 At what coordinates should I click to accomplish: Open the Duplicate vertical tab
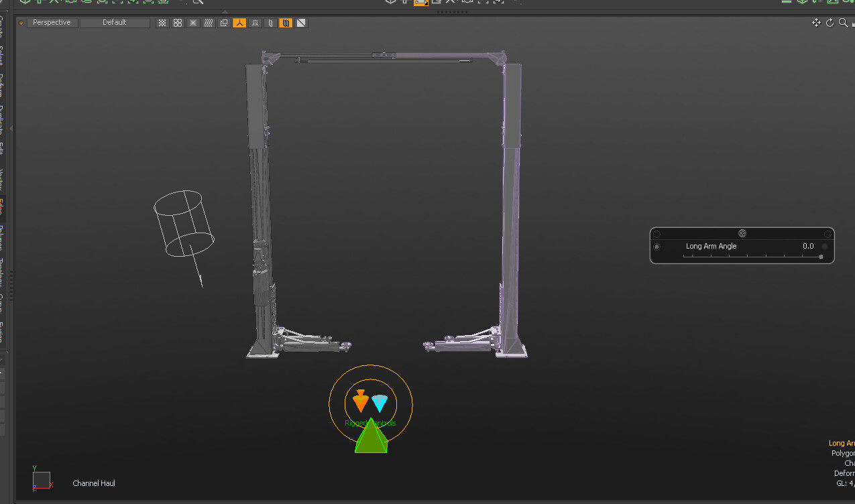point(2,120)
